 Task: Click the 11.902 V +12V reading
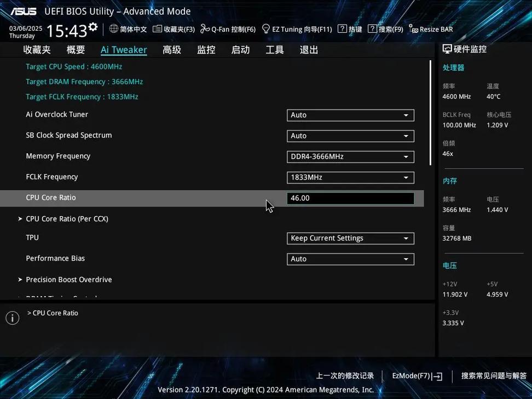point(455,294)
